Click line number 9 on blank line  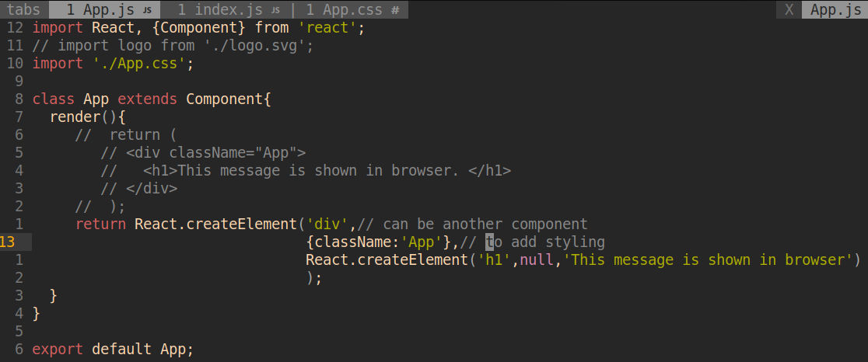pyautogui.click(x=19, y=82)
